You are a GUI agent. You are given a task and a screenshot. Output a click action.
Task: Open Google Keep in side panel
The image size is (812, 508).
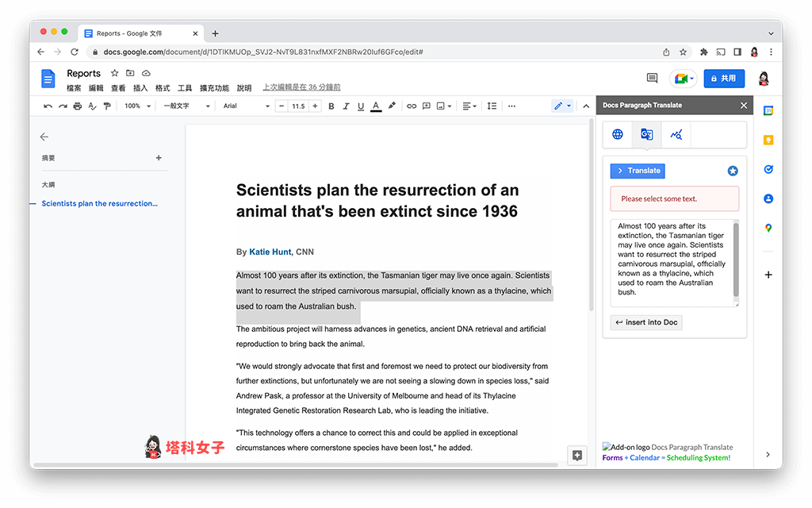[768, 140]
